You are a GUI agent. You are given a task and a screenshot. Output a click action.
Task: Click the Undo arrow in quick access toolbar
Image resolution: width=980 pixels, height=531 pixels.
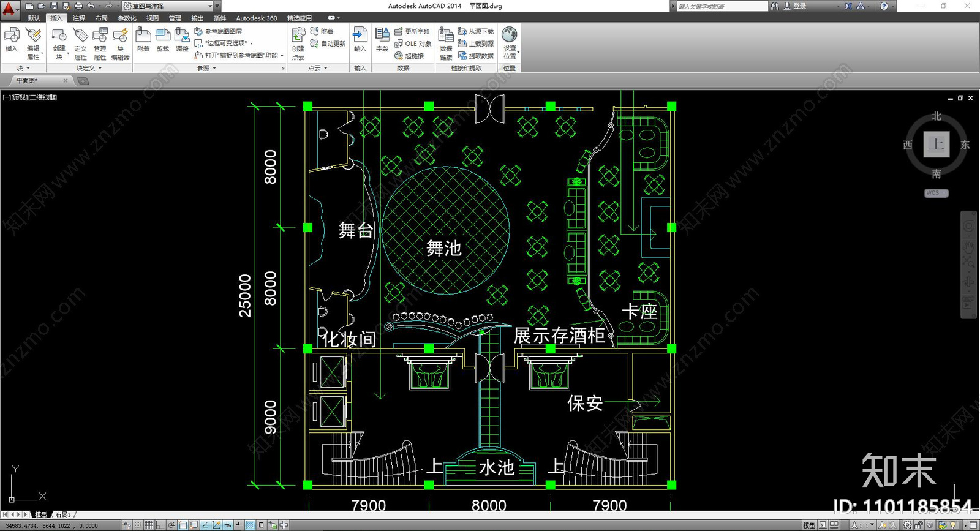[90, 6]
